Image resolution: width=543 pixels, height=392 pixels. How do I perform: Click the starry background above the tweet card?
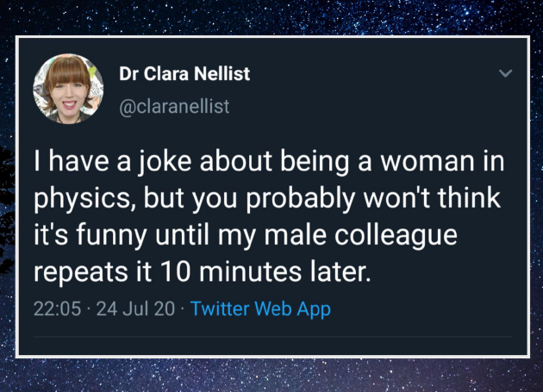[271, 17]
